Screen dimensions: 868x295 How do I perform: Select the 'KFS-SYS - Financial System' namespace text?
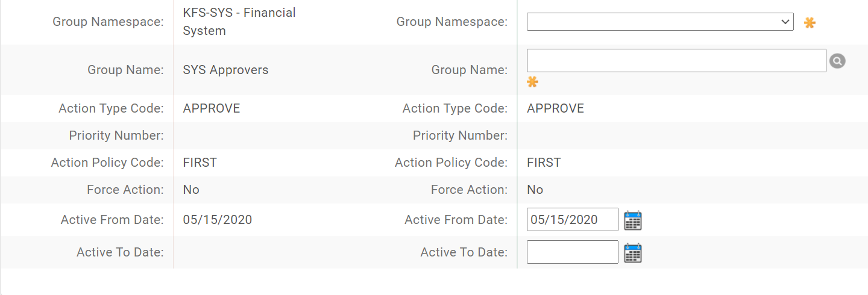tap(239, 22)
